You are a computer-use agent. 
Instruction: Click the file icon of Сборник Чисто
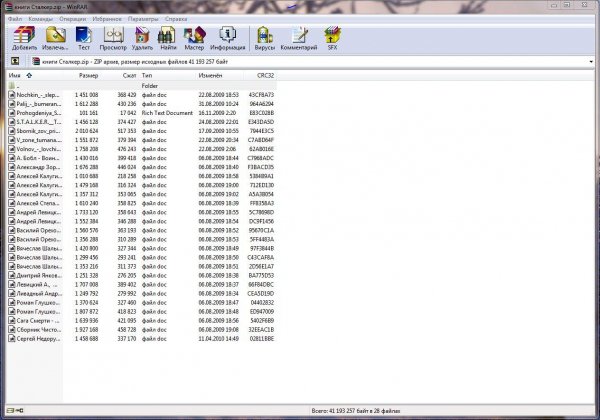[12, 330]
